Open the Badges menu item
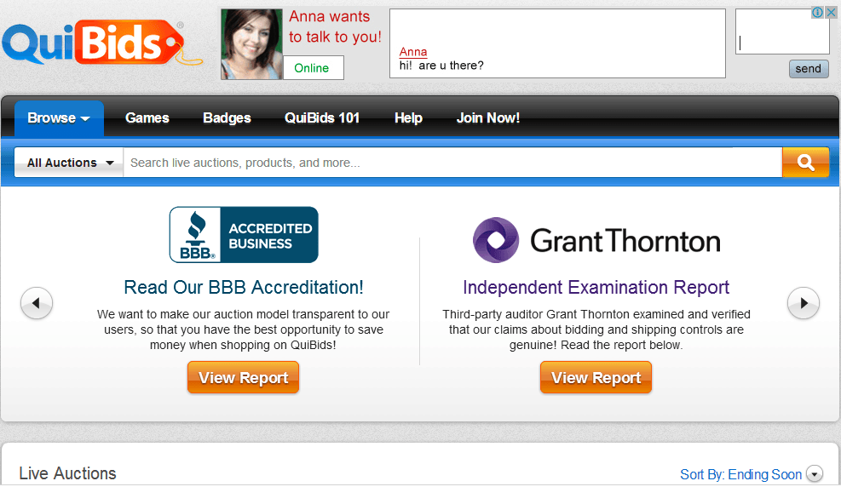Screen dimensions: 841x504 (x=227, y=118)
